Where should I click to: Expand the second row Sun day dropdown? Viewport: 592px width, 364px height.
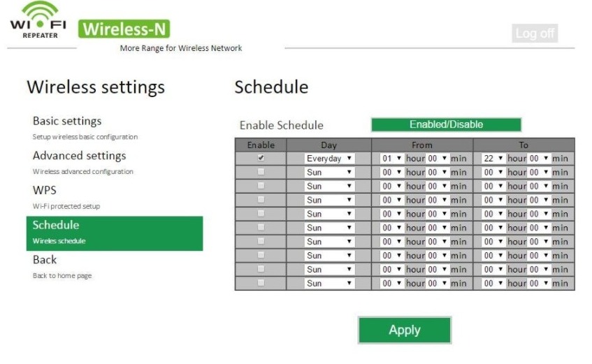pyautogui.click(x=329, y=173)
